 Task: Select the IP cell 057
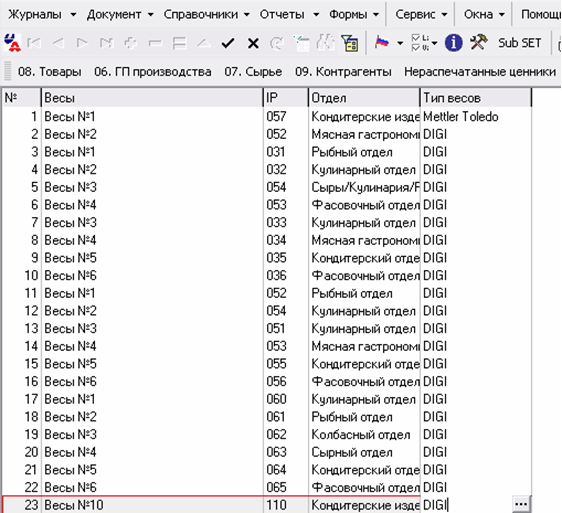tap(286, 117)
